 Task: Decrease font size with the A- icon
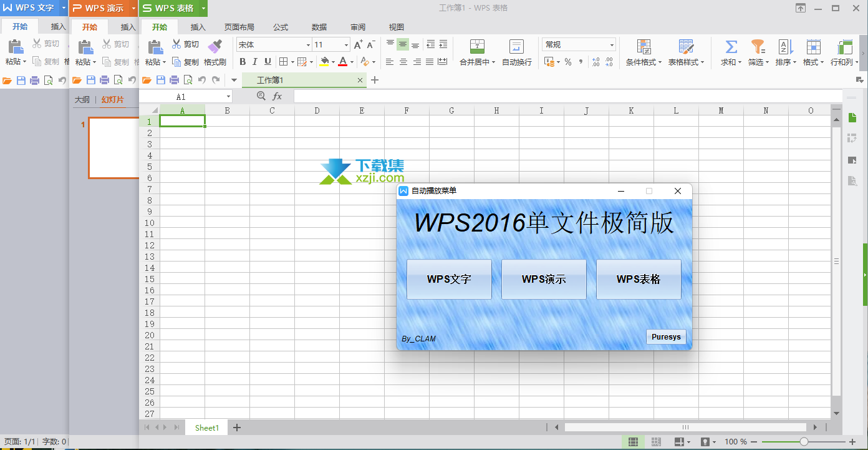370,44
